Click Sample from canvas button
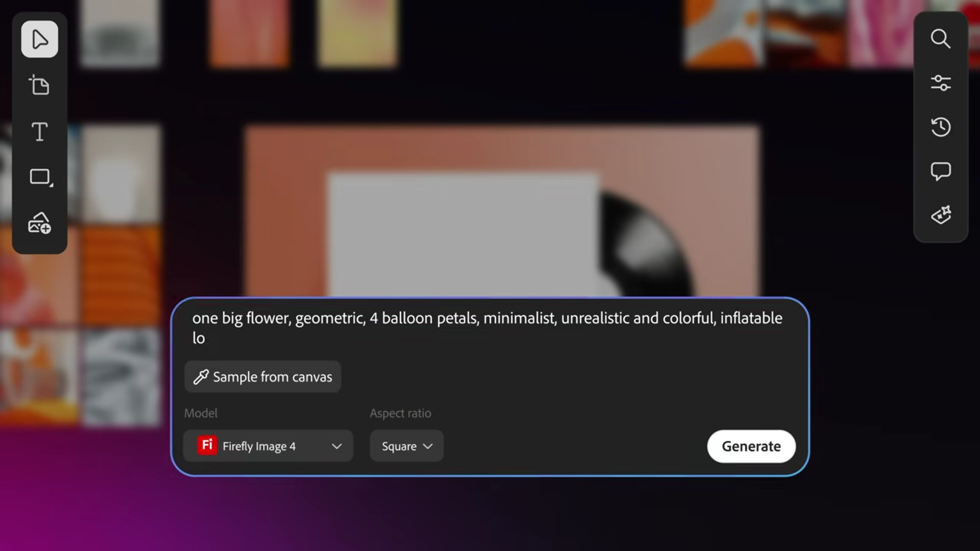Viewport: 980px width, 551px height. (x=262, y=377)
